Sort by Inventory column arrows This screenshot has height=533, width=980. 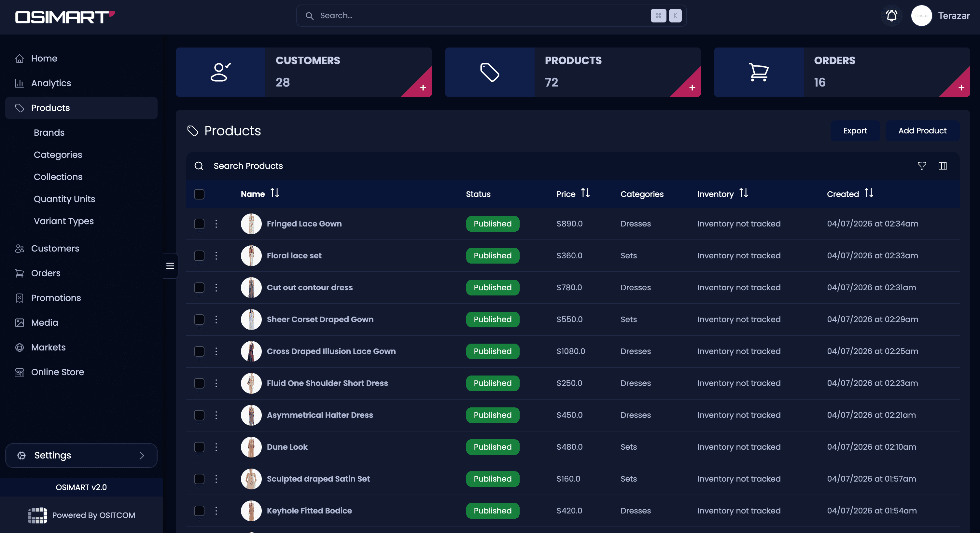[x=743, y=193]
